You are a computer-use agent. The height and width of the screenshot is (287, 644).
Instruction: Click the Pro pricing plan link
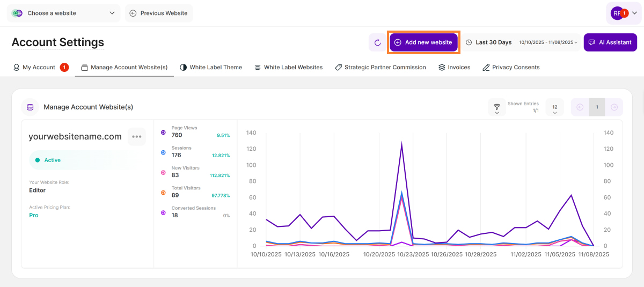tap(34, 215)
